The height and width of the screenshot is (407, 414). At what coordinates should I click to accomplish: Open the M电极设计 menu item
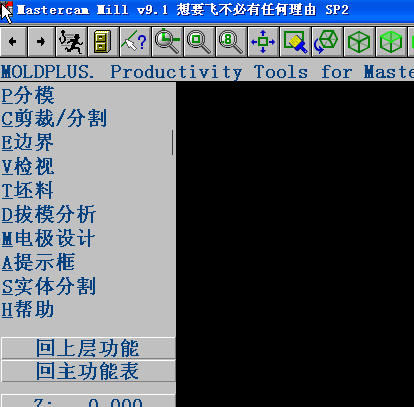49,238
